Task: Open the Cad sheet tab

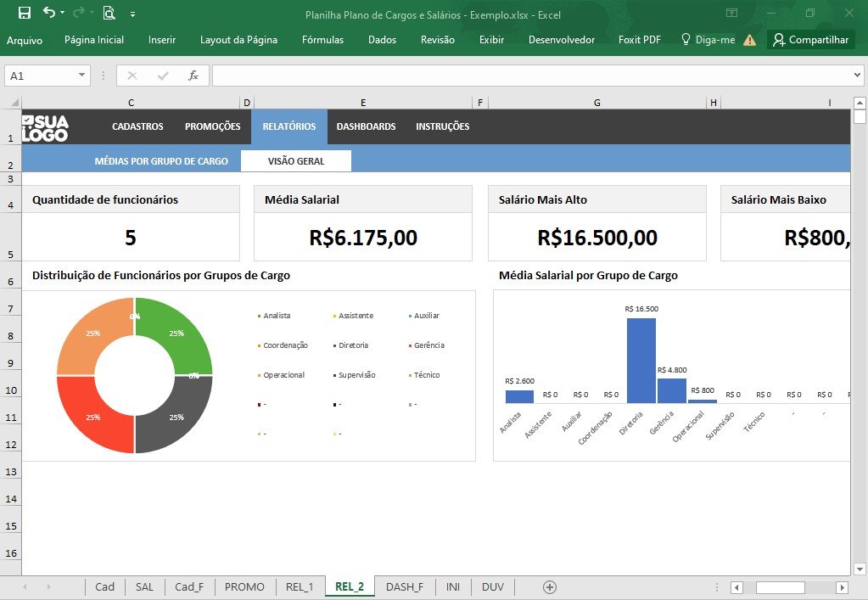Action: pos(104,586)
